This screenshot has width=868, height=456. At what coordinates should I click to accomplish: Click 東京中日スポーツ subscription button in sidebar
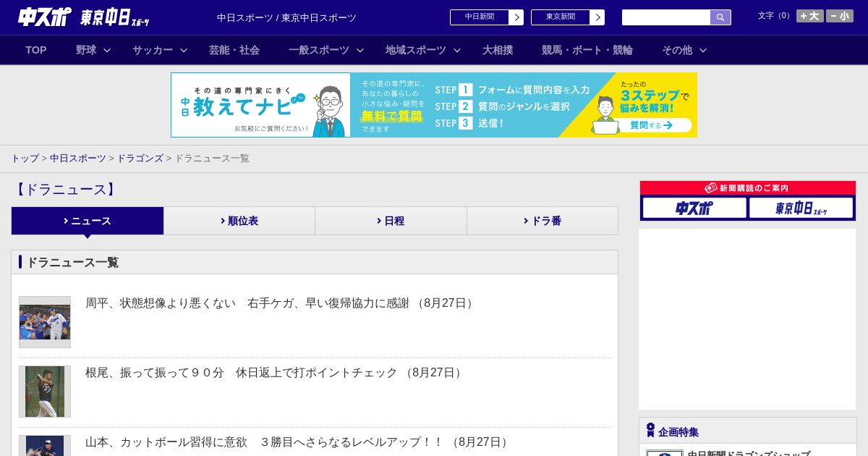coord(801,208)
